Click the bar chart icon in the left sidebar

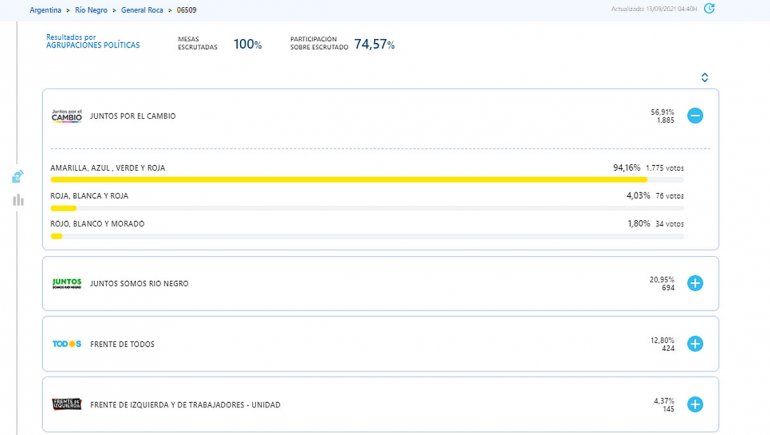18,200
